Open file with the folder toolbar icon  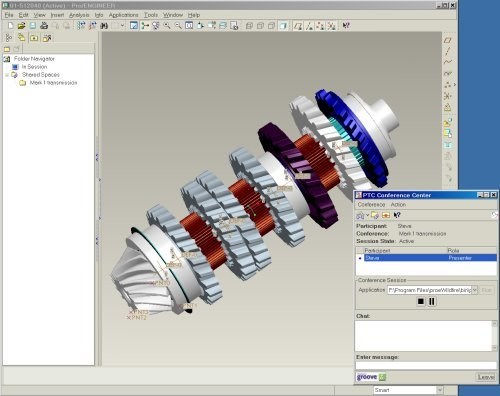coord(21,26)
